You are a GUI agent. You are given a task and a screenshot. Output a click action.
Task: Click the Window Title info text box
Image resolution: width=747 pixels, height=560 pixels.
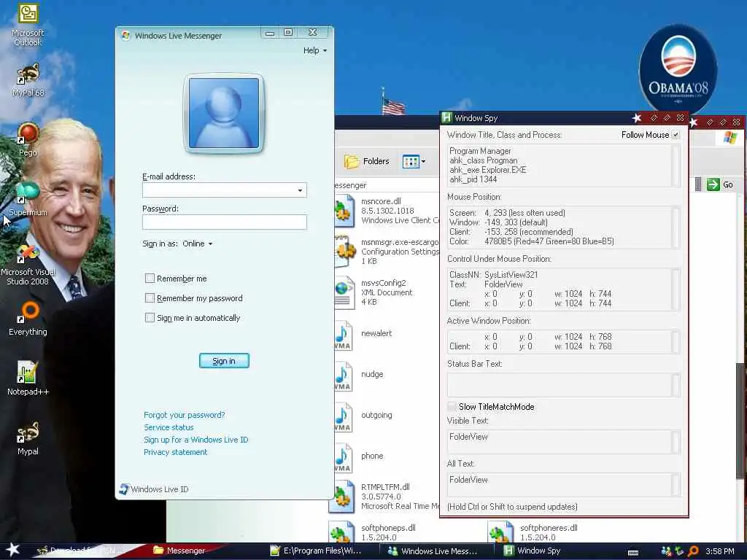click(563, 166)
